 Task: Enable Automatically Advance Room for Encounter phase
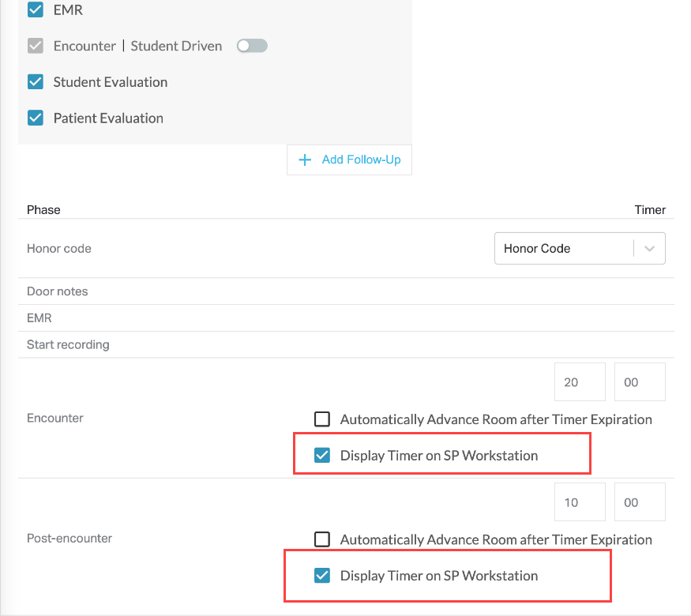click(321, 419)
